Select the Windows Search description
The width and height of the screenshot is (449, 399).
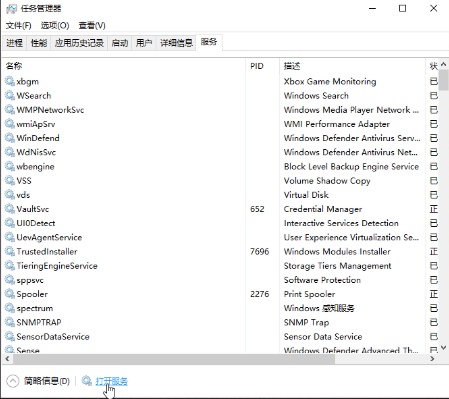pos(316,96)
